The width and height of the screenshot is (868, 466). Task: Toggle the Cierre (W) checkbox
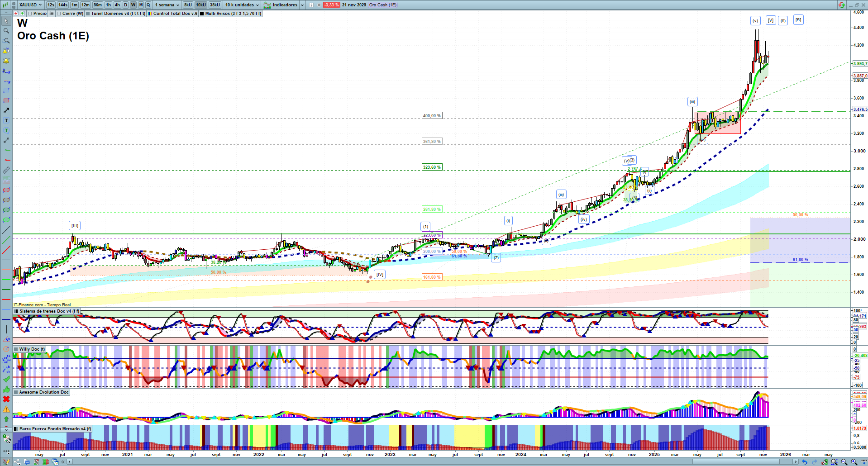[59, 14]
